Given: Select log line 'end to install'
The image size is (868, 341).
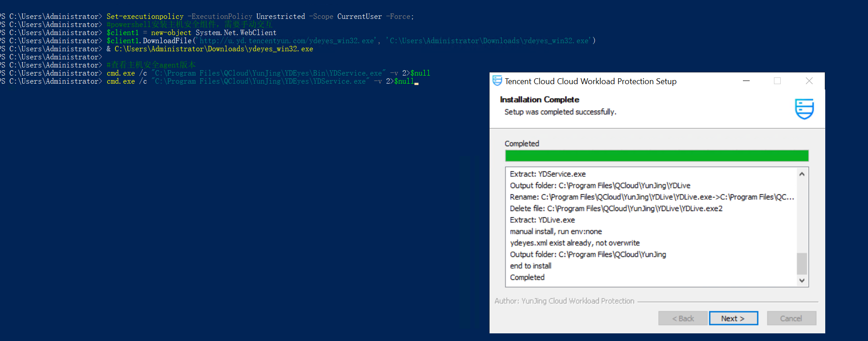Looking at the screenshot, I should [x=531, y=266].
